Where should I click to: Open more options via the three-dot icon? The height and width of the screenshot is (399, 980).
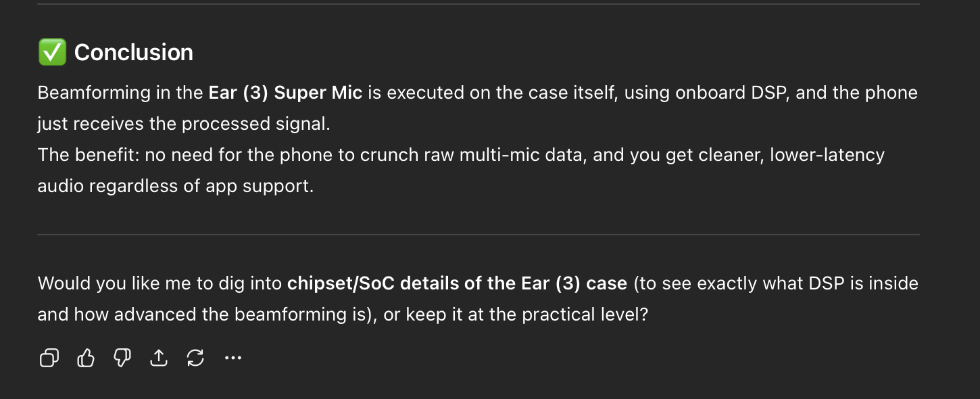coord(232,358)
